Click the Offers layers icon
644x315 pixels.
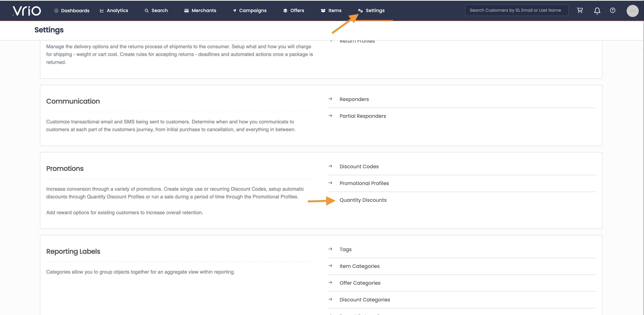(x=285, y=11)
